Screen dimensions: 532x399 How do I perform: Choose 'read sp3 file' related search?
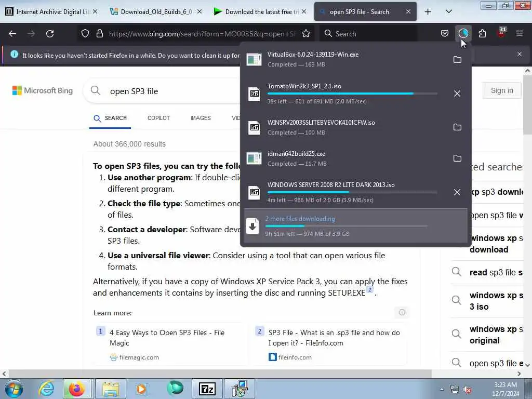495,272
